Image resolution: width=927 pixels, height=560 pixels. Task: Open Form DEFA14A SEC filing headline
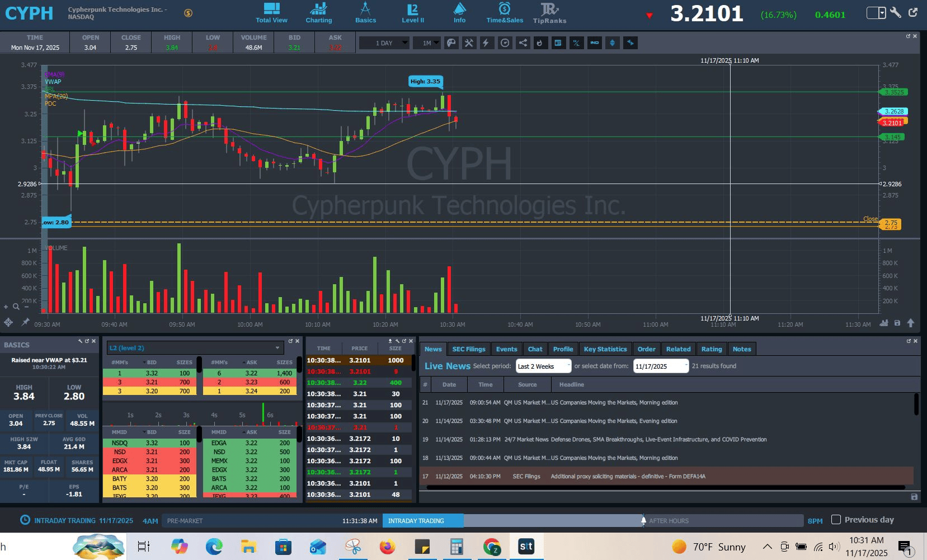628,477
